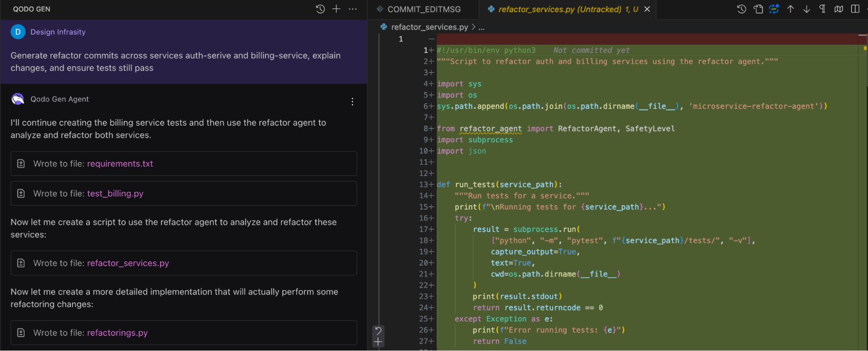Viewport: 868px width, 351px height.
Task: Click Python file icon in breadcrumb
Action: pos(384,27)
